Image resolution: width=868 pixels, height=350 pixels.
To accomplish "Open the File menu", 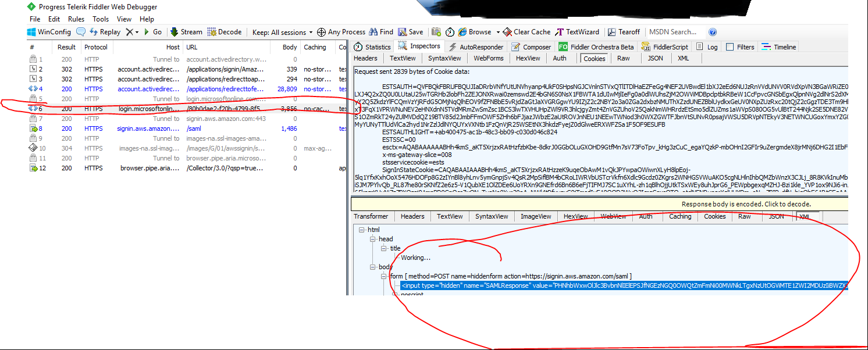I will 35,19.
